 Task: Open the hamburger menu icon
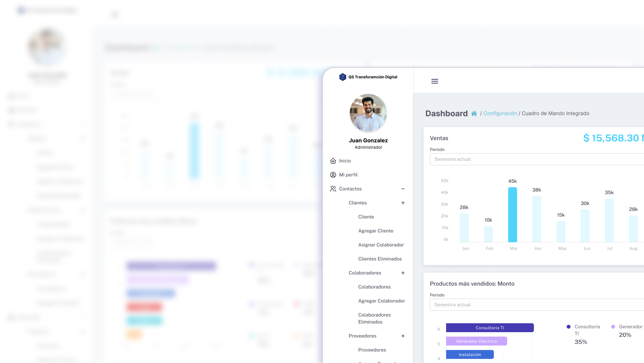pyautogui.click(x=435, y=81)
